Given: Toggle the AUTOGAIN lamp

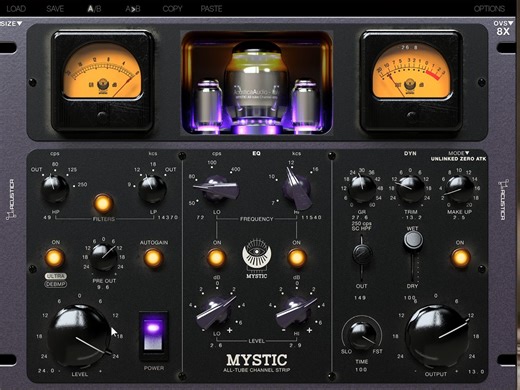Looking at the screenshot, I should click(153, 258).
